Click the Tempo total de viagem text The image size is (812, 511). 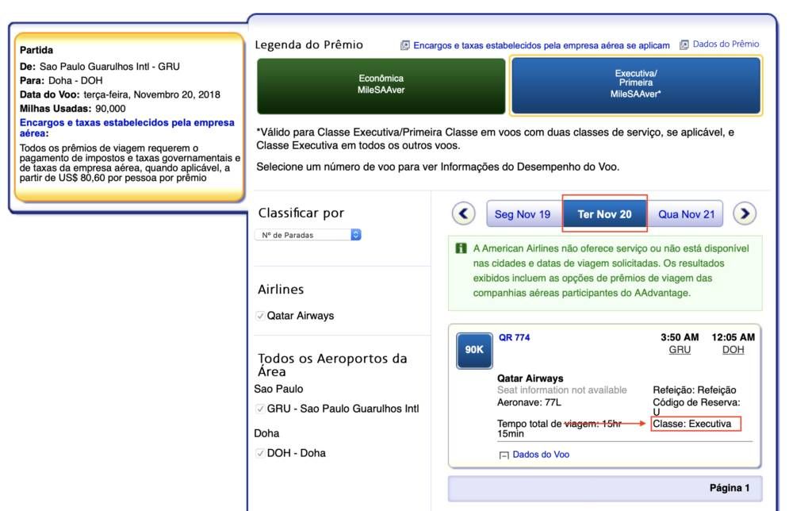[559, 428]
